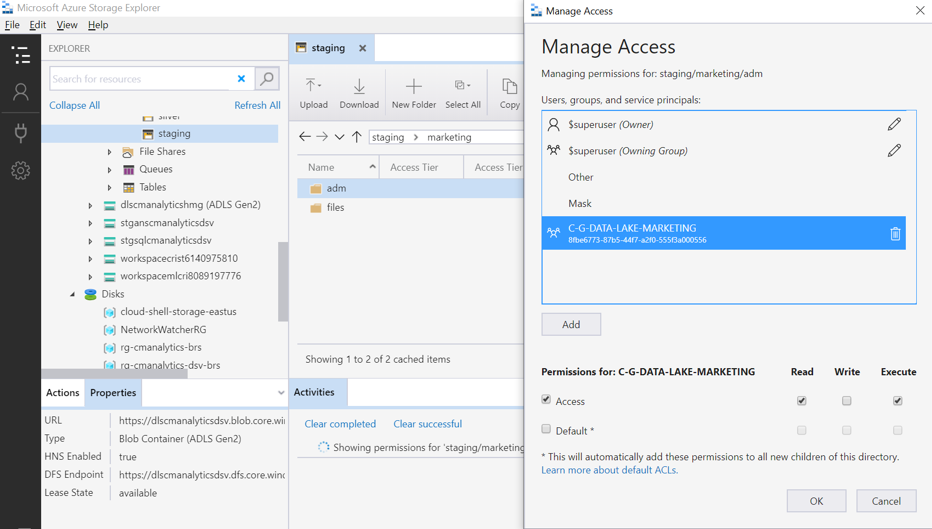
Task: Select the Tables node
Action: click(x=153, y=187)
